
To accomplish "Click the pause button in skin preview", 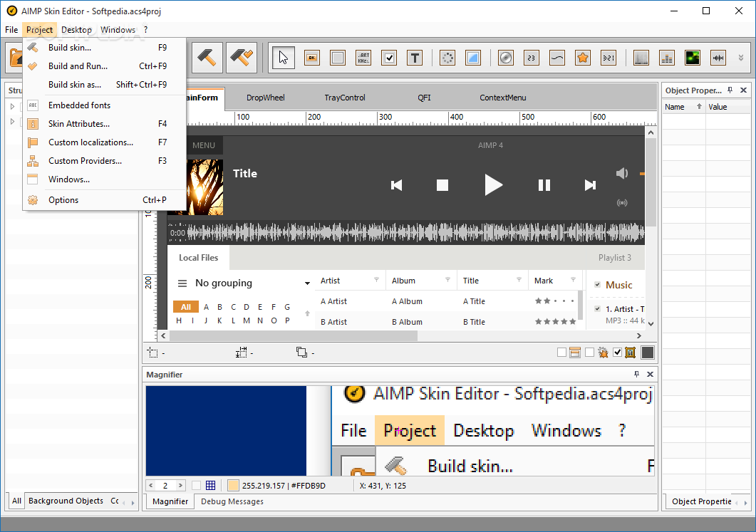I will click(x=544, y=185).
